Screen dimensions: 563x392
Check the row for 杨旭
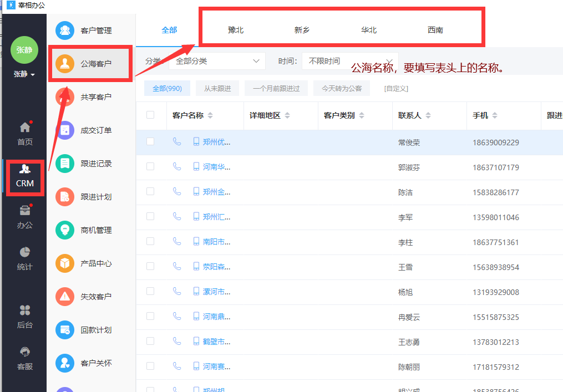click(x=150, y=291)
